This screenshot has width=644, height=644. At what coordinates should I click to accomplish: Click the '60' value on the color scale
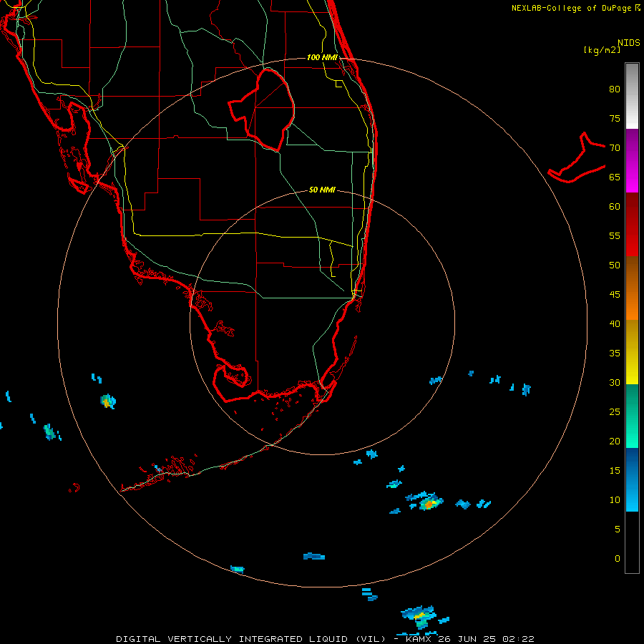tap(615, 207)
